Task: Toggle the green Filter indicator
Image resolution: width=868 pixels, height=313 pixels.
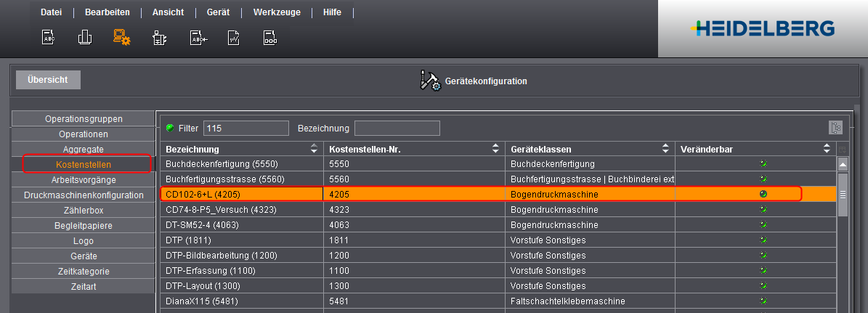Action: tap(170, 128)
